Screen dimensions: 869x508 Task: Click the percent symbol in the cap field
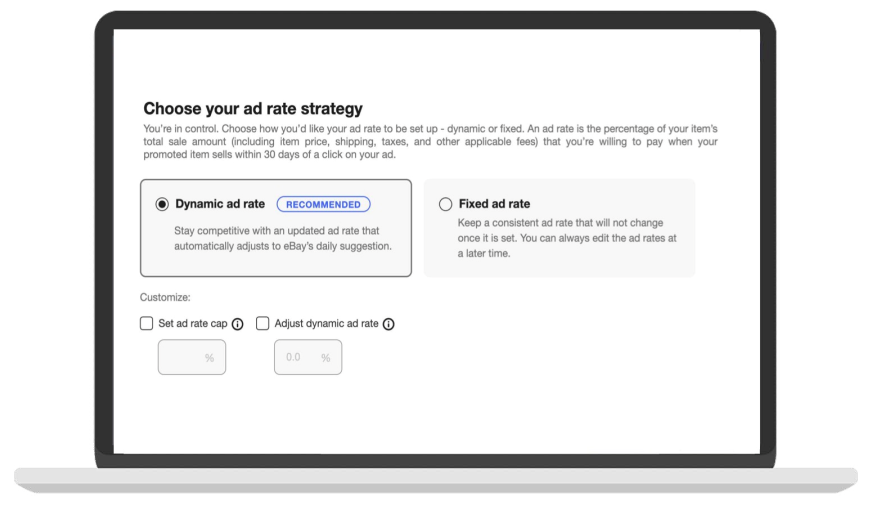click(x=209, y=358)
